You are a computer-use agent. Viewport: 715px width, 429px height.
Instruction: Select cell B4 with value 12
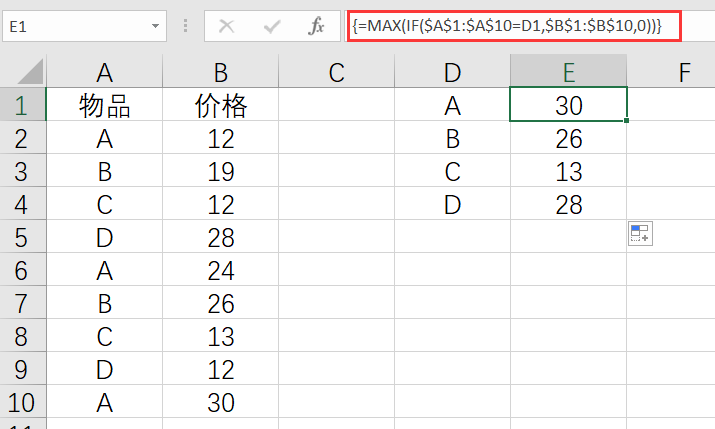pos(221,203)
